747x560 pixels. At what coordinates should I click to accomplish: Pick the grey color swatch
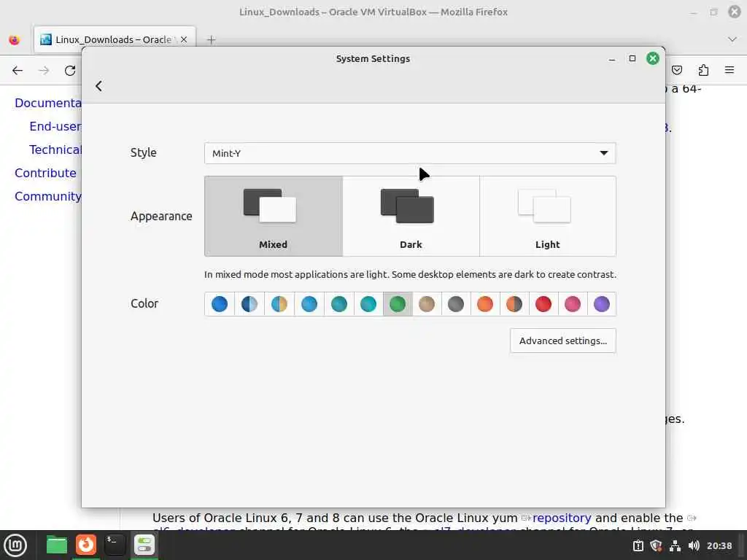456,304
